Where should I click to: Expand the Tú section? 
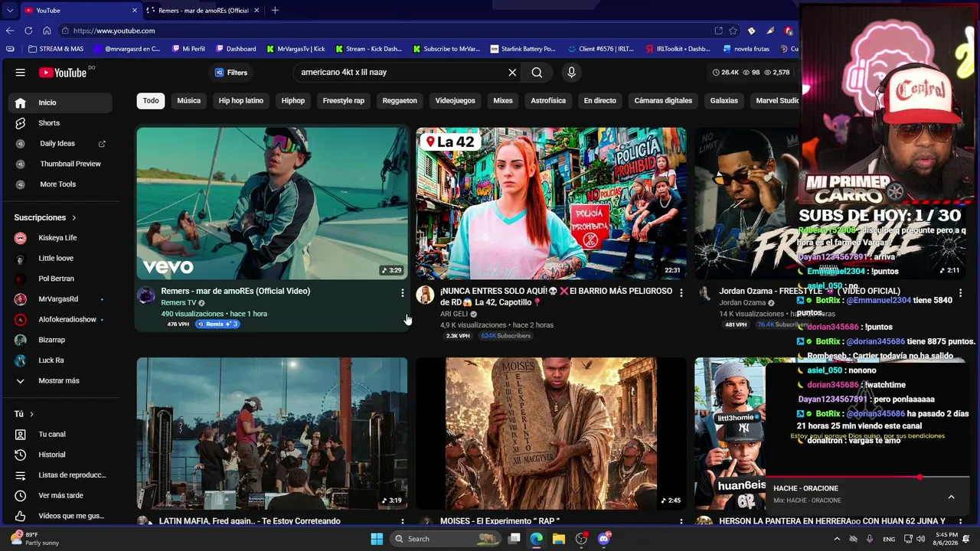(24, 414)
